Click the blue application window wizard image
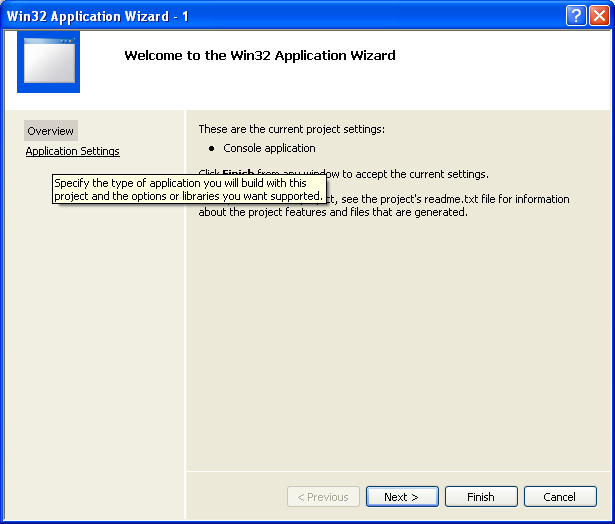This screenshot has height=524, width=615. (x=49, y=62)
